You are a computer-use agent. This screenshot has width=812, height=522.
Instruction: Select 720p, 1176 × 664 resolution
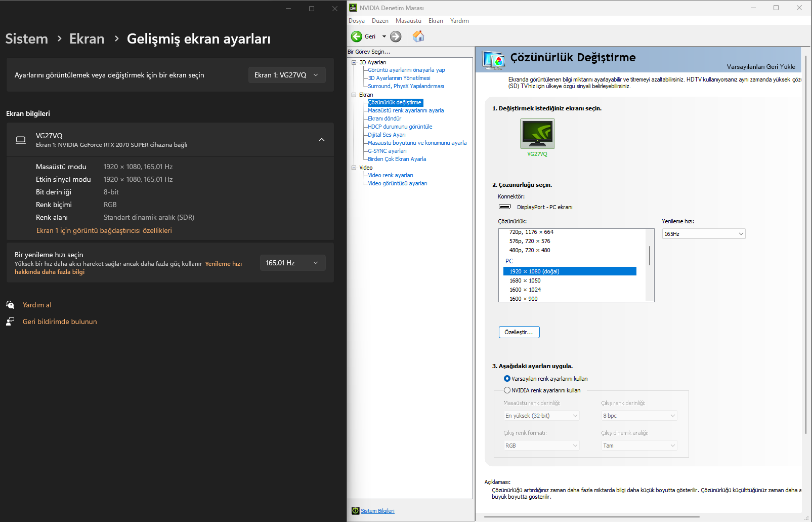(531, 232)
